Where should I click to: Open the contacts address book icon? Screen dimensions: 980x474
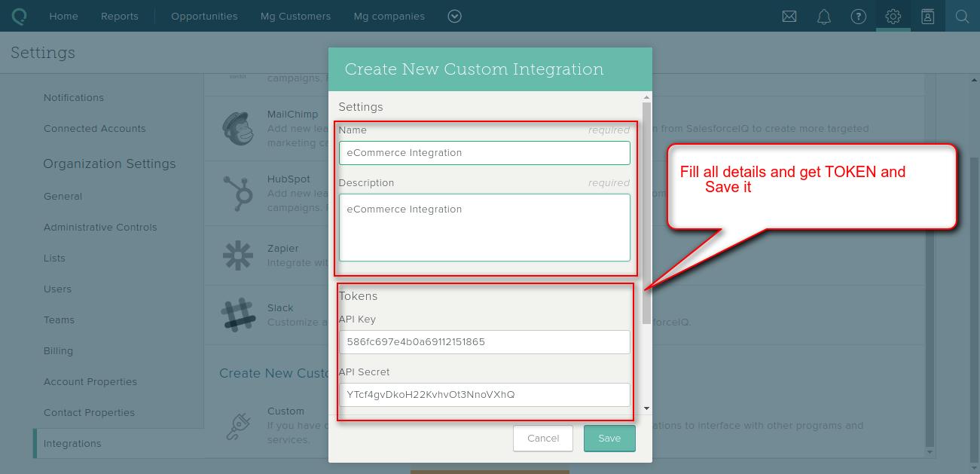click(928, 16)
